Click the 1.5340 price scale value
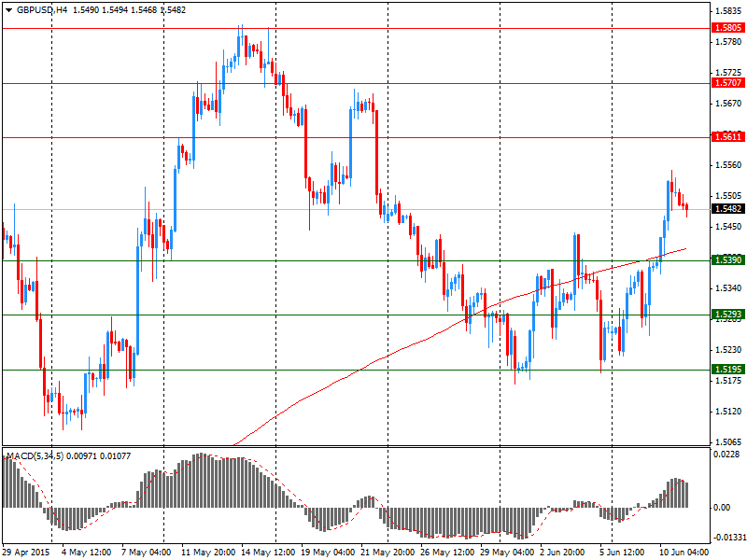Image resolution: width=747 pixels, height=560 pixels. (x=728, y=288)
